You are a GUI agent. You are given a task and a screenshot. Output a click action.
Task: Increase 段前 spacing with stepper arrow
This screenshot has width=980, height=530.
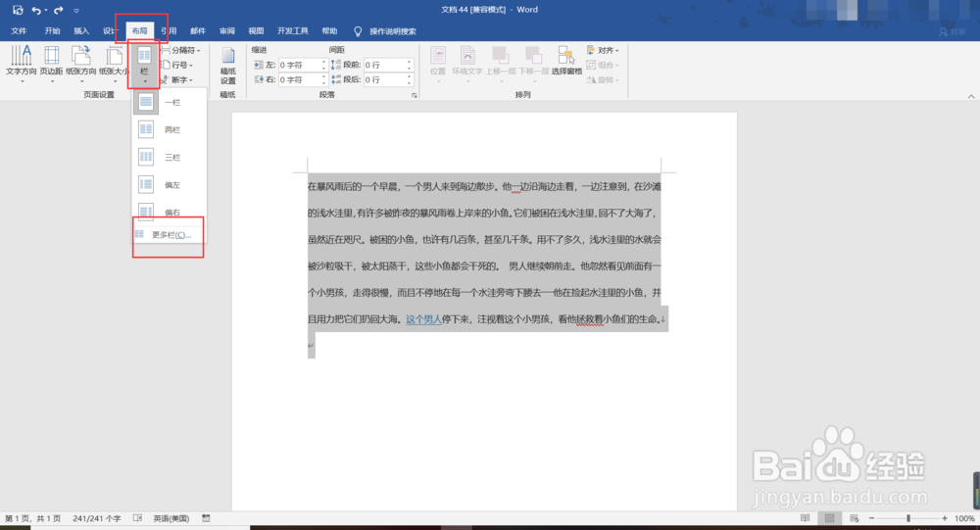tap(410, 62)
